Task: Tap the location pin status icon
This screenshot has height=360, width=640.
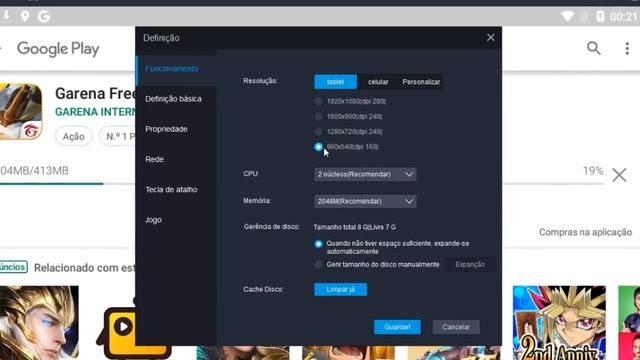Action: pyautogui.click(x=25, y=16)
